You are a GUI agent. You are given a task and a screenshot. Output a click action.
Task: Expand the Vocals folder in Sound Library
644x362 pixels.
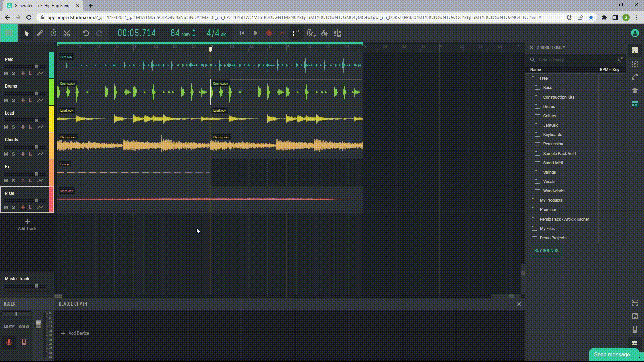(x=549, y=181)
